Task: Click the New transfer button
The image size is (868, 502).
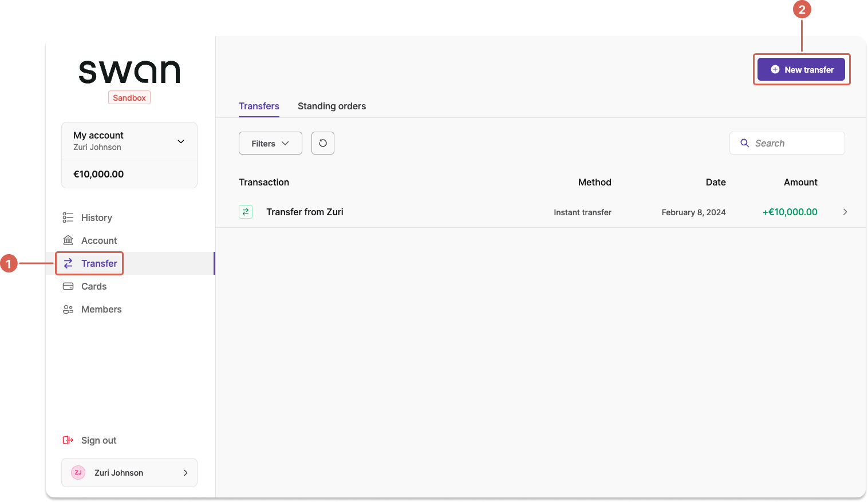Action: (801, 70)
